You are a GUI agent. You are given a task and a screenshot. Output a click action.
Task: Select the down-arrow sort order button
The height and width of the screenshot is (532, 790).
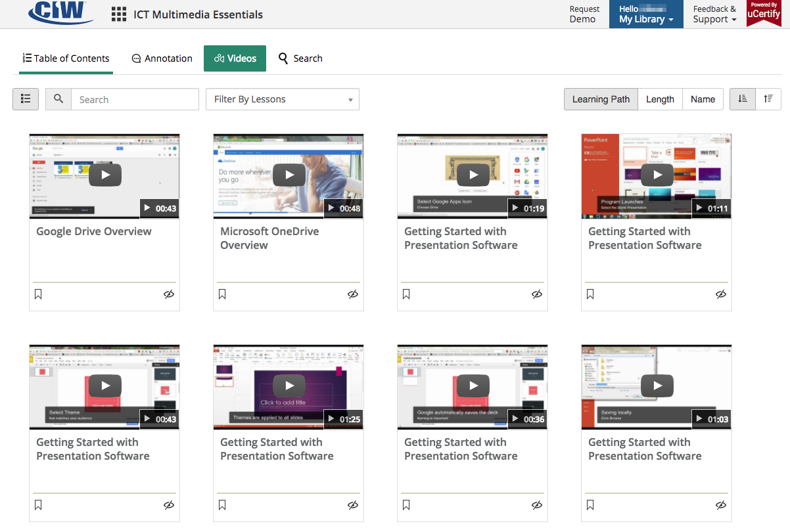coord(743,99)
